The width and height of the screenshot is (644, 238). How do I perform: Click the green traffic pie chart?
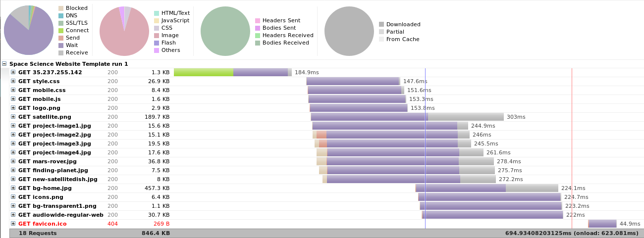pyautogui.click(x=225, y=31)
